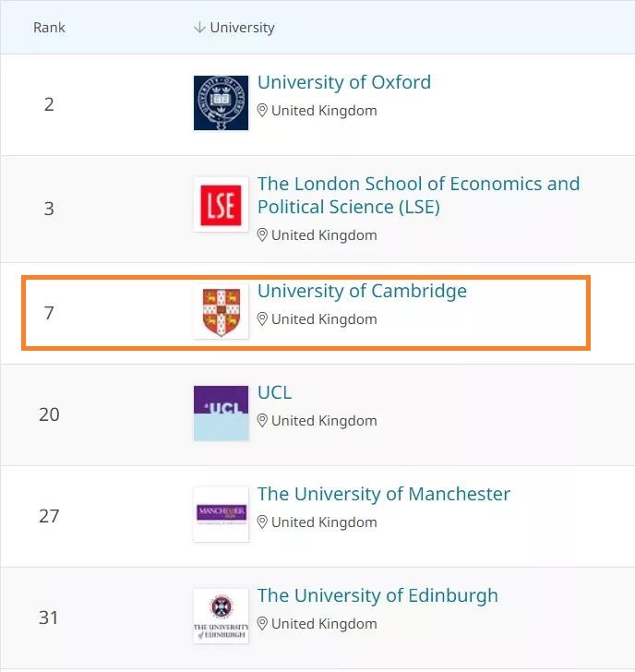Open the University of Cambridge link
This screenshot has width=635, height=672.
click(x=362, y=291)
